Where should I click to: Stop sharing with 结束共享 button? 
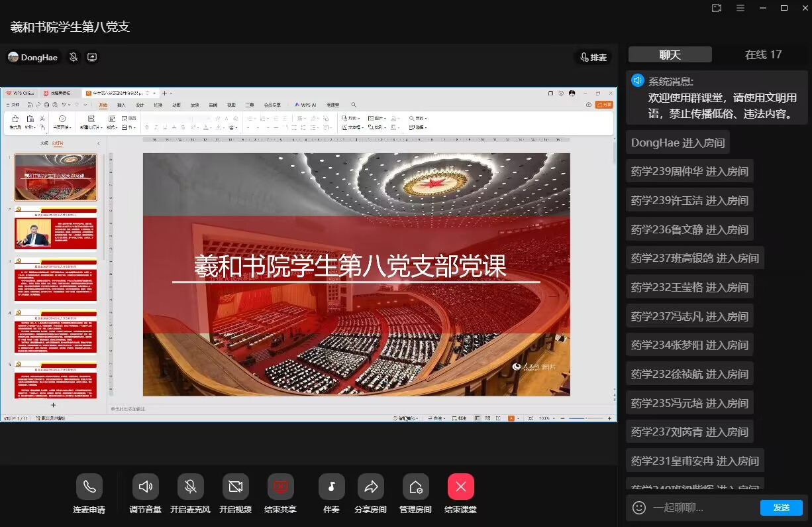click(280, 487)
